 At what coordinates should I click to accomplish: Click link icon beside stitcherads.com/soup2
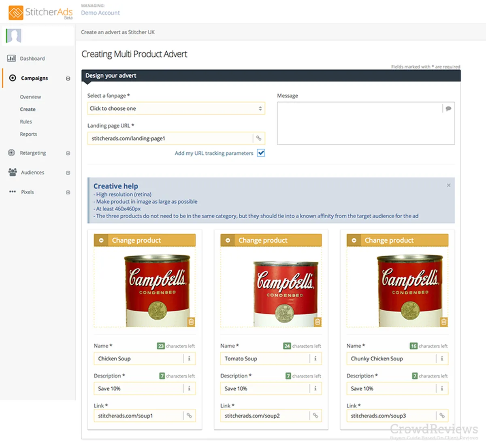coord(315,416)
